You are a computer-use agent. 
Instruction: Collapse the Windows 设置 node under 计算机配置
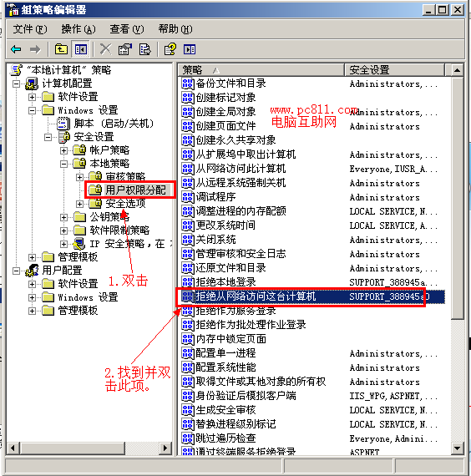[x=32, y=110]
